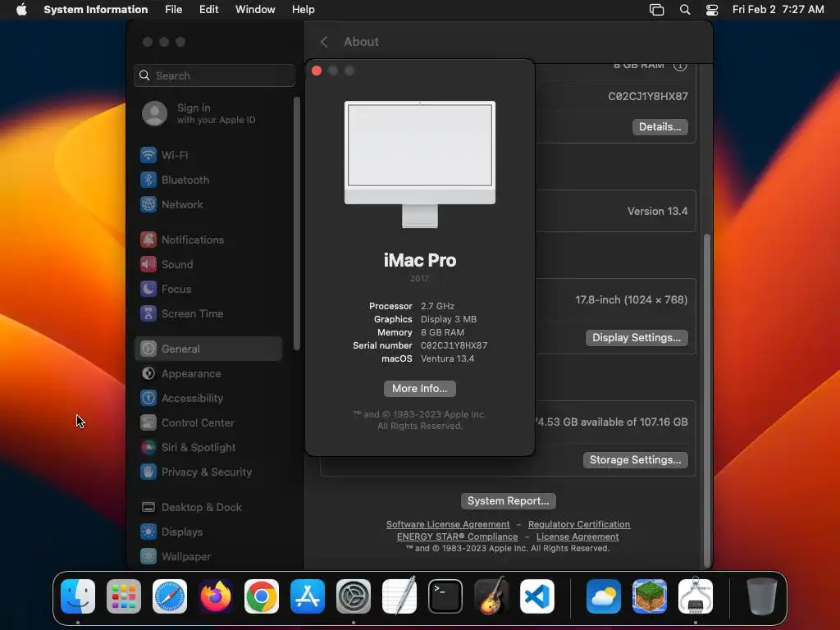Select General in the sidebar
The height and width of the screenshot is (630, 840).
209,349
